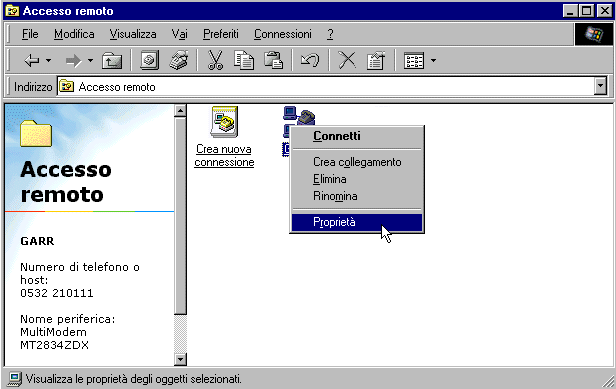Click the Forward arrow toolbar icon
The image size is (616, 389).
point(73,61)
